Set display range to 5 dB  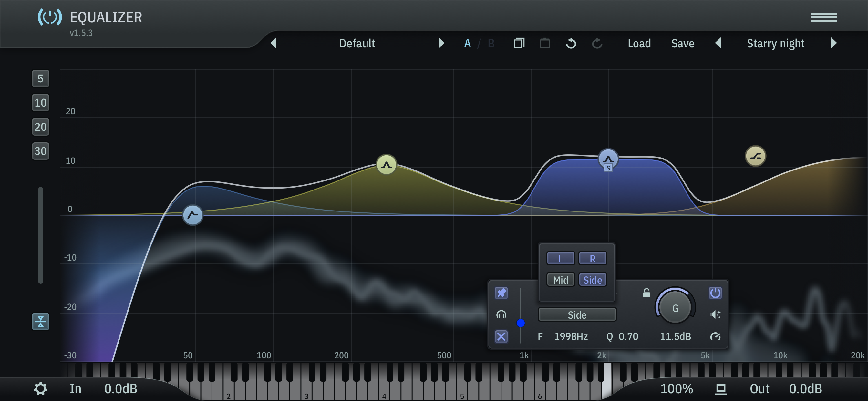(40, 78)
